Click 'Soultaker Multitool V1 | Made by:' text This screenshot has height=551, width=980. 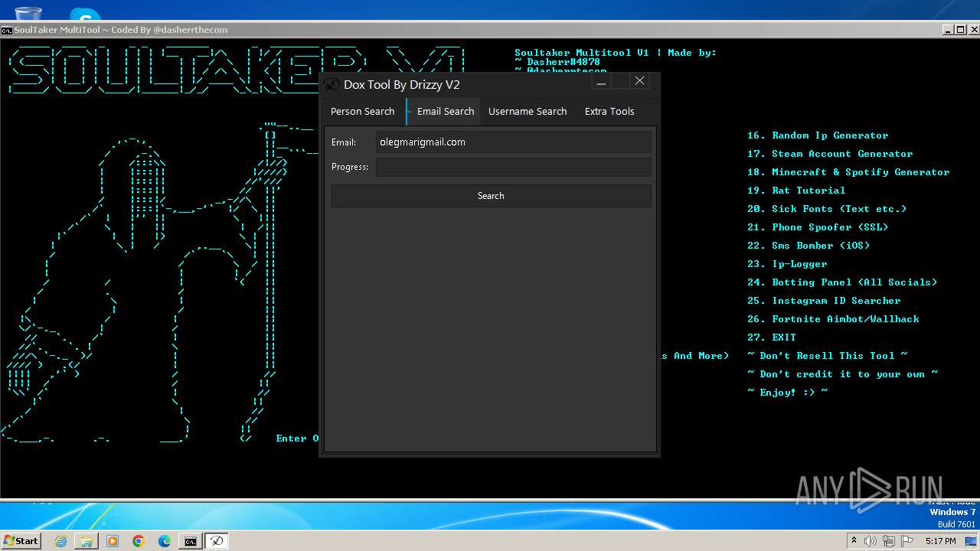click(616, 53)
